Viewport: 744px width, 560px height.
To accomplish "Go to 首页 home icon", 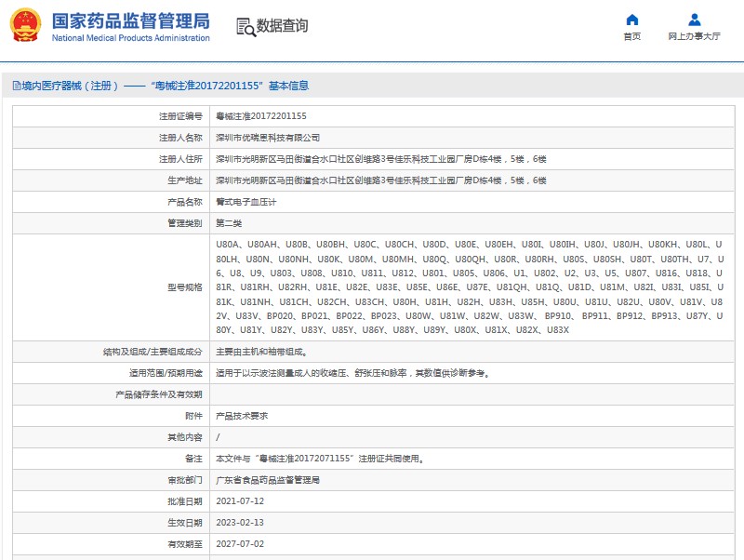I will [632, 20].
